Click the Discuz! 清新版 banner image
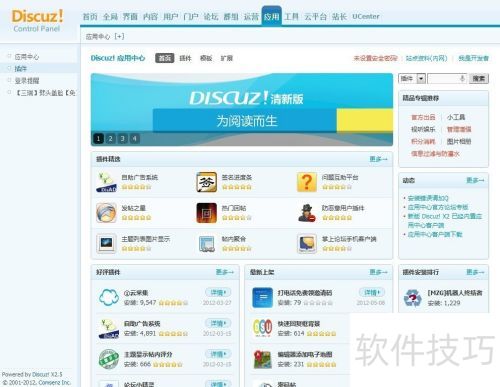500x387 pixels. click(x=242, y=109)
